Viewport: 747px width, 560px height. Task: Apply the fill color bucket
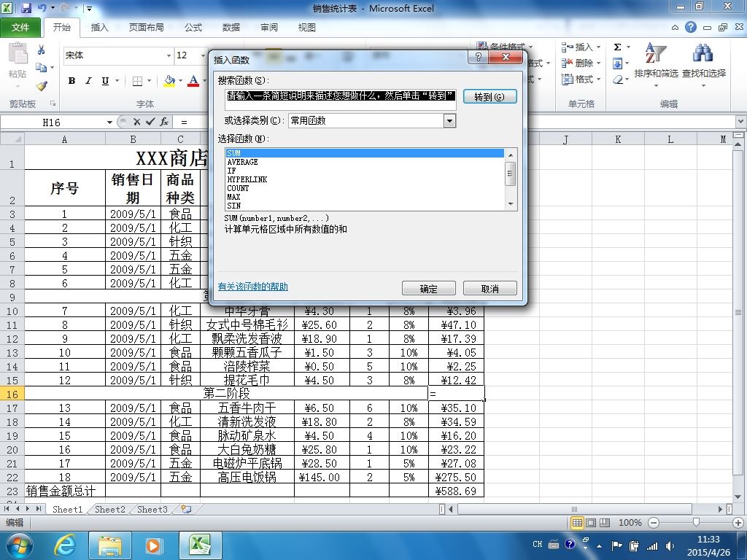169,81
